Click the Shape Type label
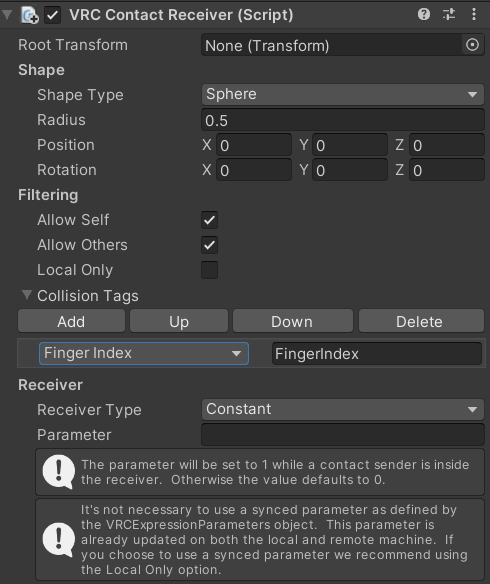 [80, 95]
